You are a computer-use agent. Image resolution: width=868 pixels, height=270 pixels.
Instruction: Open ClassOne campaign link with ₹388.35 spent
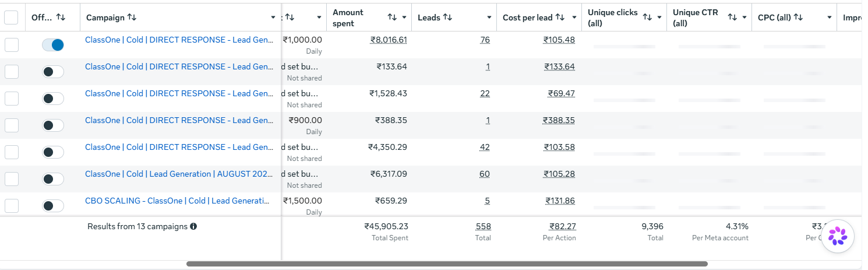pos(179,120)
